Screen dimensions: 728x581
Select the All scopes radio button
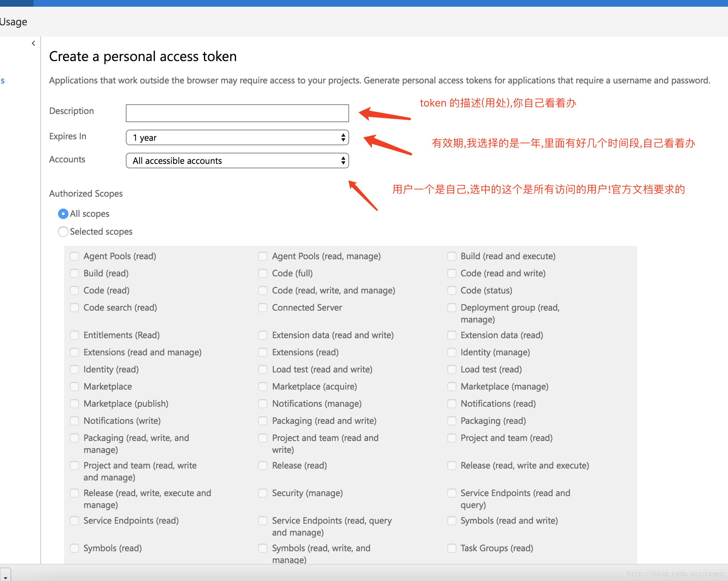(63, 214)
